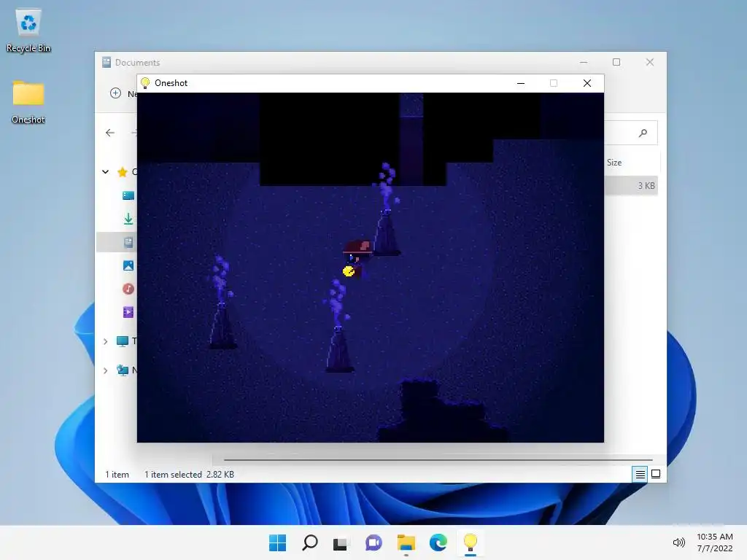
Task: Select the Quick access star icon
Action: click(123, 172)
